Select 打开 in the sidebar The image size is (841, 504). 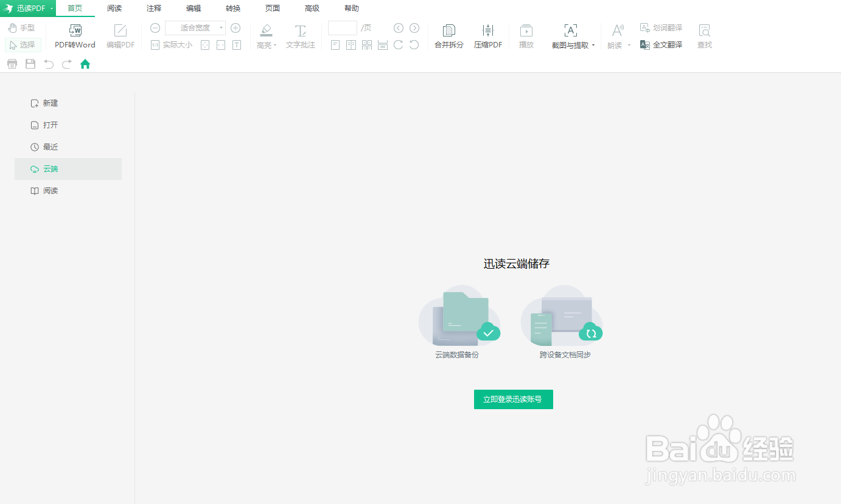68,125
